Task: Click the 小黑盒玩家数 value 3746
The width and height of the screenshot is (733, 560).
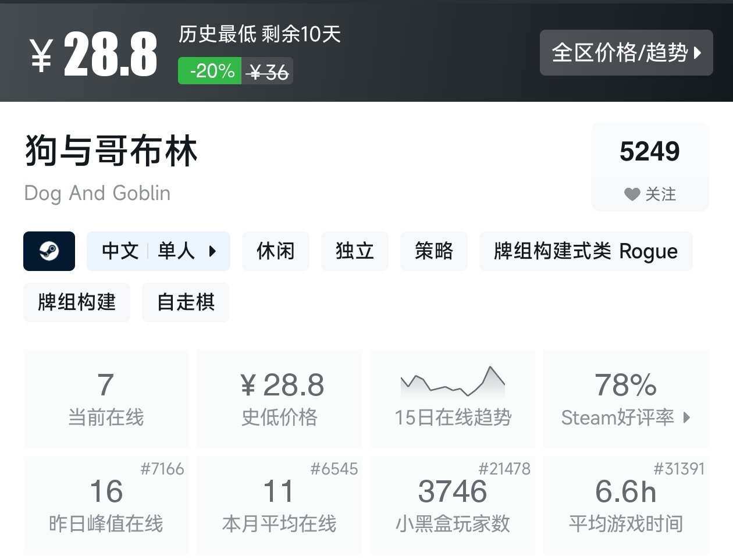Action: [x=453, y=492]
